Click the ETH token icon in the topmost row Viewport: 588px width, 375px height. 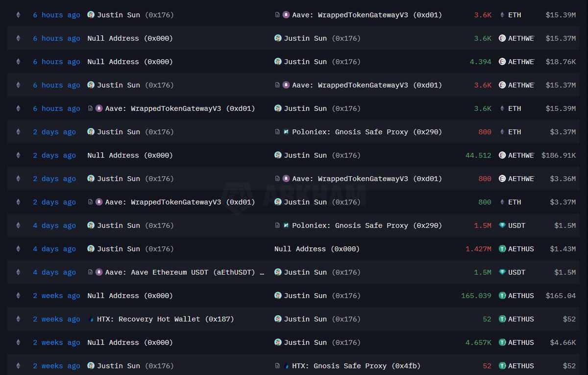[502, 15]
